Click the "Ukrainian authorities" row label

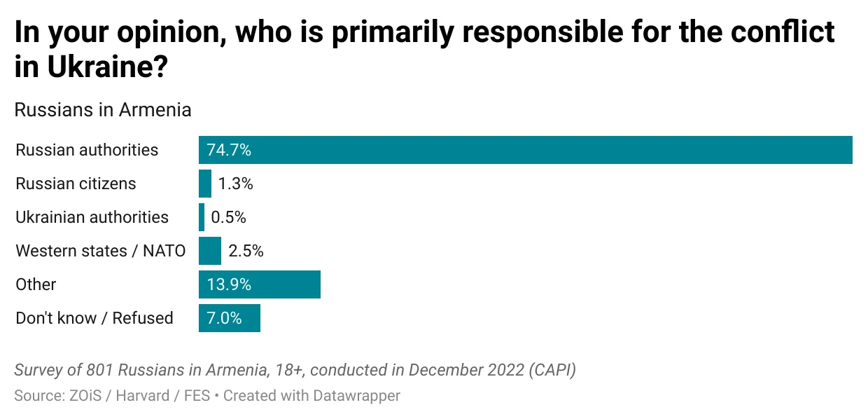[x=92, y=217]
